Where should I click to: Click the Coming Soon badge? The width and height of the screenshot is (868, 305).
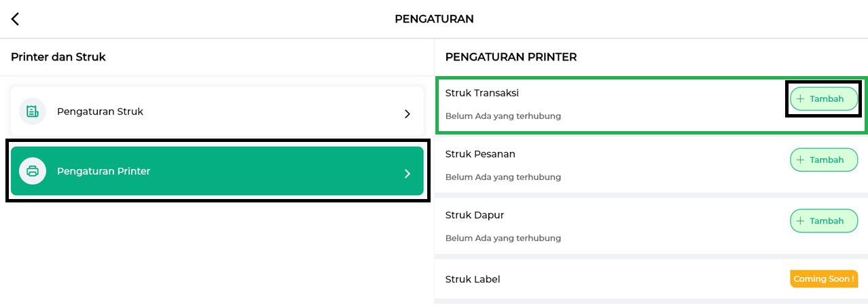[x=823, y=279]
